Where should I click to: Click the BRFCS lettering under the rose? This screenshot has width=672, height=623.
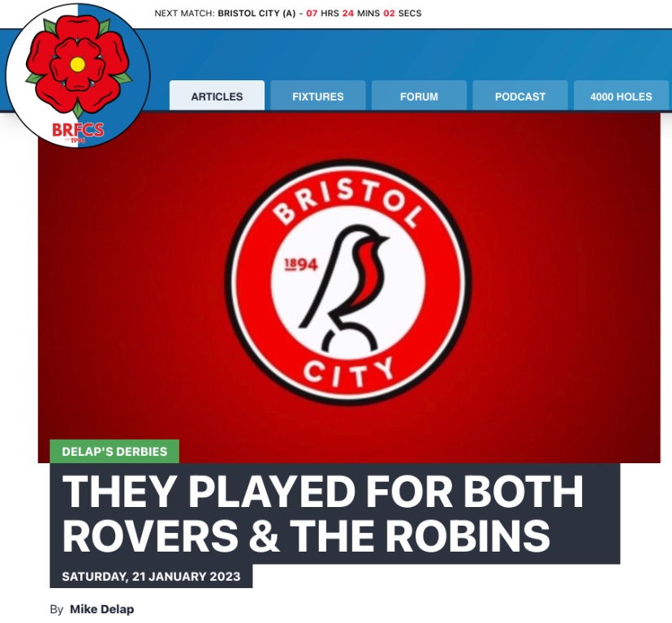(x=78, y=130)
